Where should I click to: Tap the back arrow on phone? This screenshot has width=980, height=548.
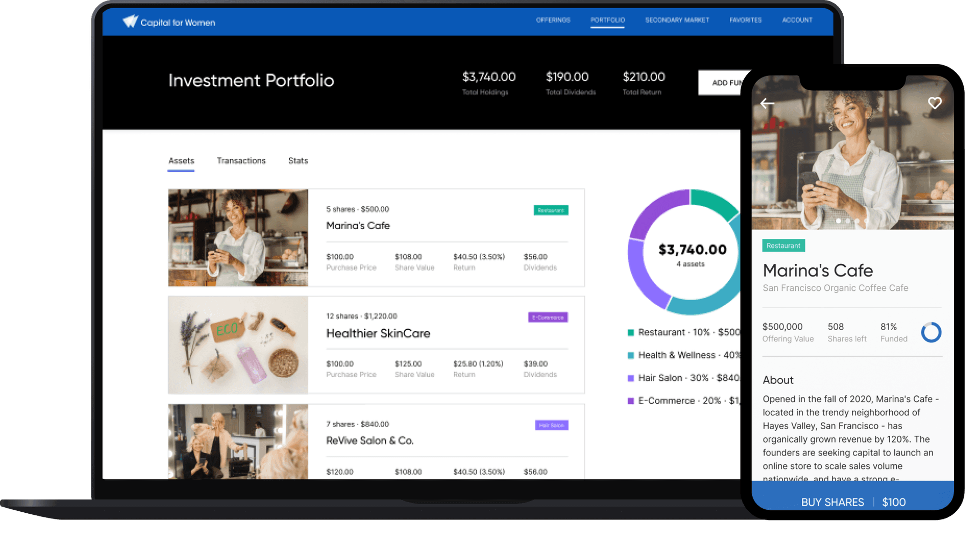click(x=767, y=104)
